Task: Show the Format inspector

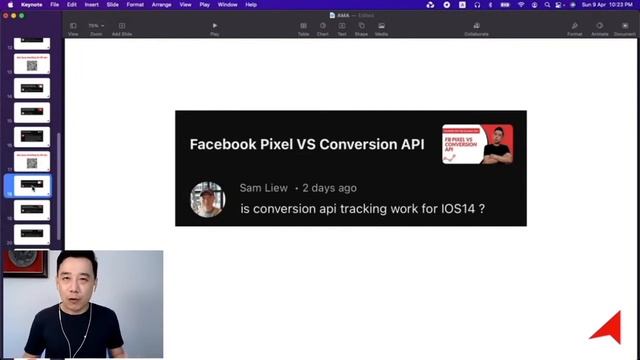Action: 575,29
